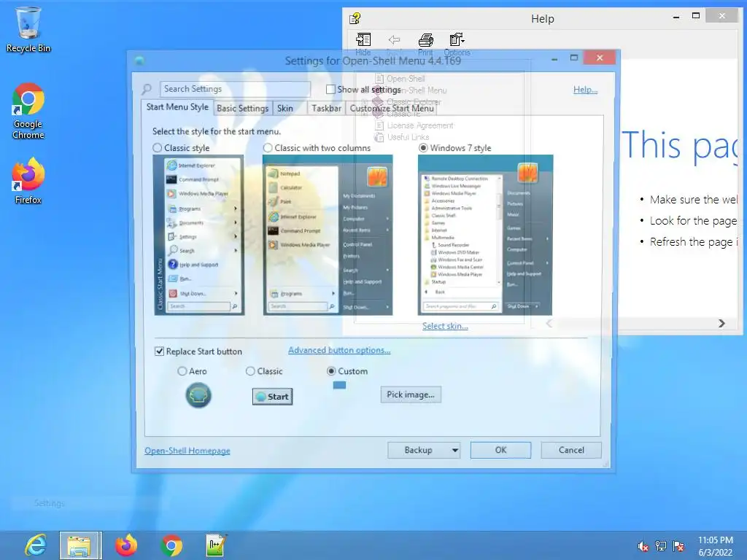Click Open-Shell settings window title icon
The width and height of the screenshot is (747, 560).
pos(139,61)
